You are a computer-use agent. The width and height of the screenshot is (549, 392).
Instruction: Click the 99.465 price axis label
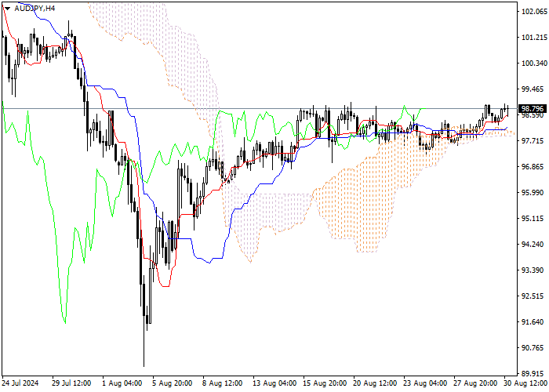click(534, 89)
